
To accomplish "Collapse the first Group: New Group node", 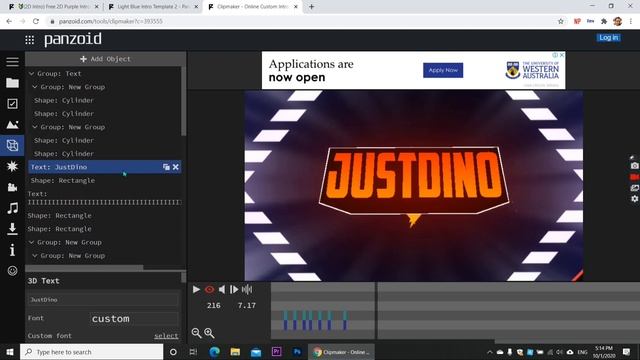I will pos(35,87).
